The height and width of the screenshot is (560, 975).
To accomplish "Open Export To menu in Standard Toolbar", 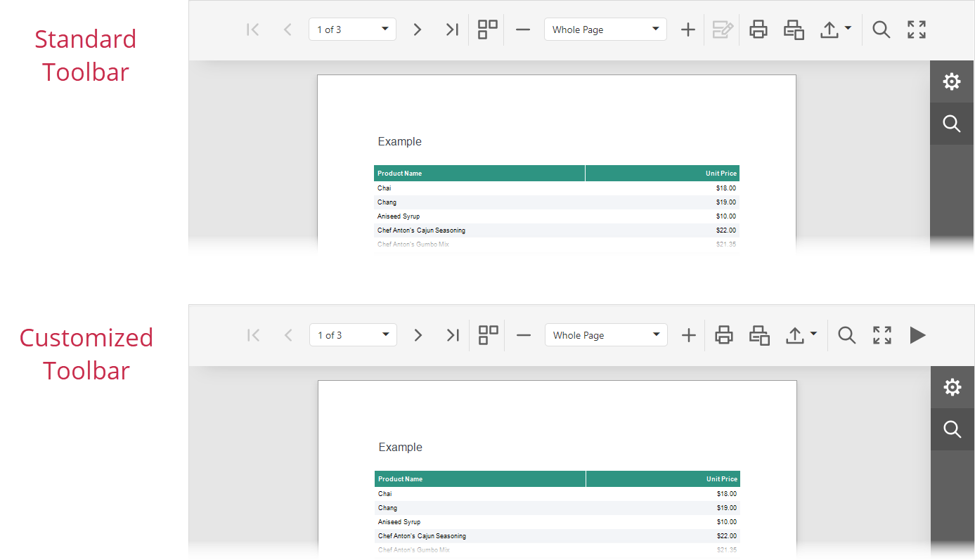I will click(x=836, y=30).
